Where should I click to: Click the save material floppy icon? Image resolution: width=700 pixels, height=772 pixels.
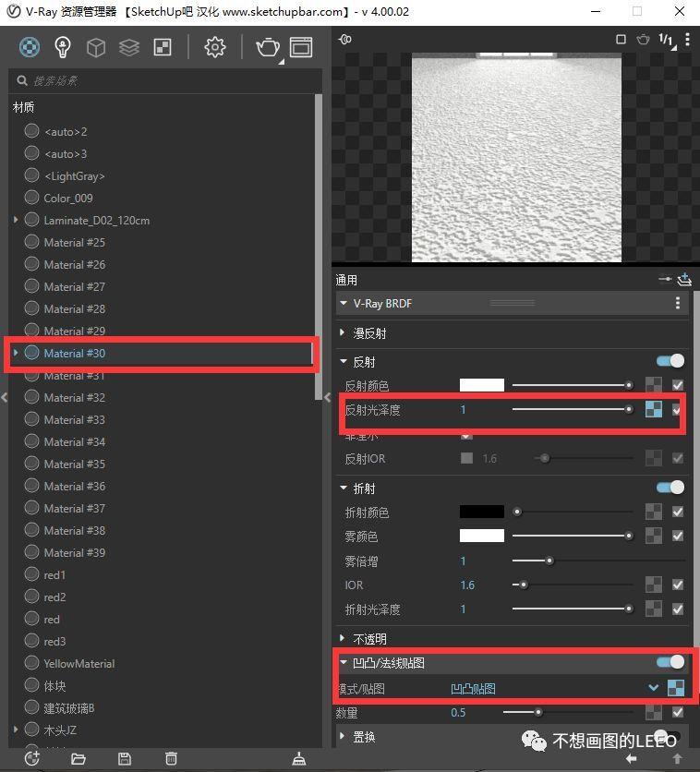(125, 759)
